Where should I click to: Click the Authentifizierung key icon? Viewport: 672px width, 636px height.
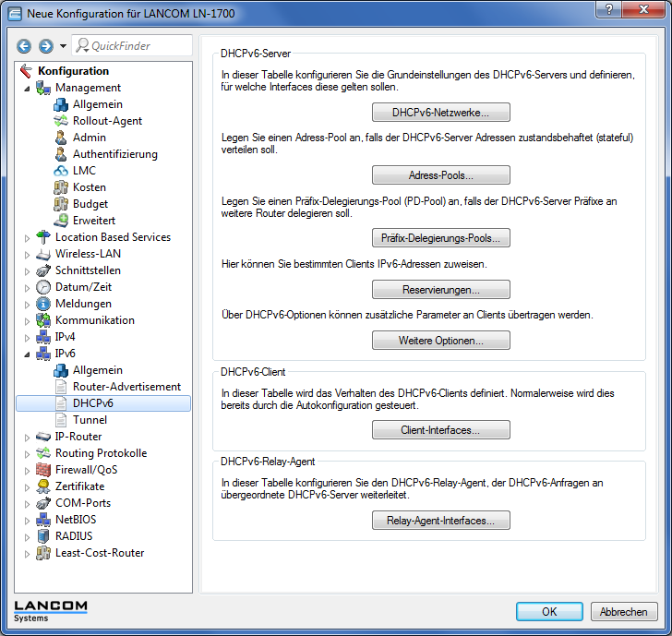coord(61,154)
